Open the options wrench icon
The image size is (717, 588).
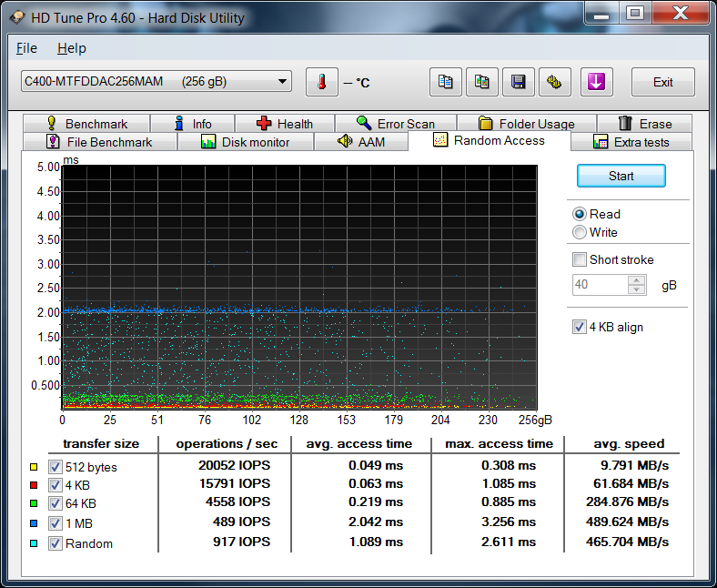pyautogui.click(x=554, y=82)
